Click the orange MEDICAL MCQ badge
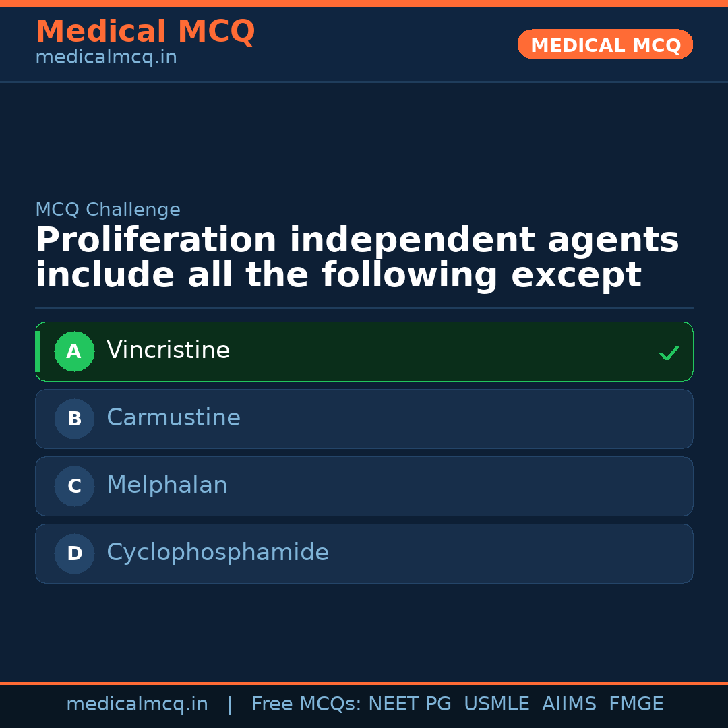This screenshot has width=728, height=728. [x=605, y=45]
